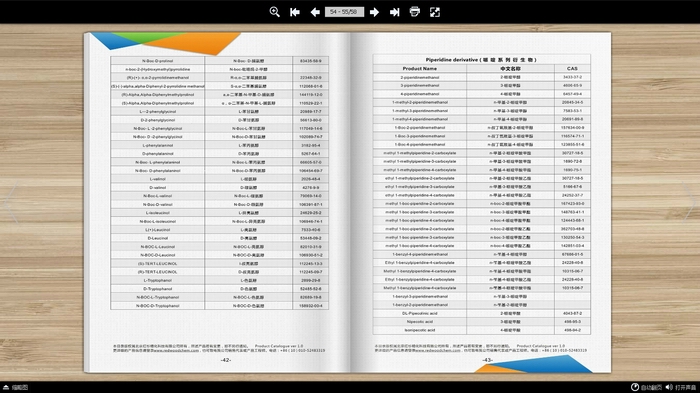Click the right page numbered -43-

487,360
